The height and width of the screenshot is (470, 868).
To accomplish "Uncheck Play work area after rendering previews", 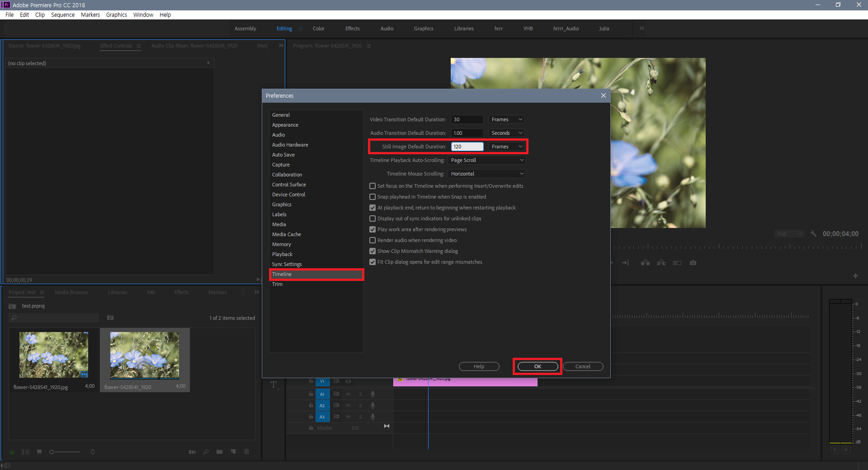I will point(373,229).
